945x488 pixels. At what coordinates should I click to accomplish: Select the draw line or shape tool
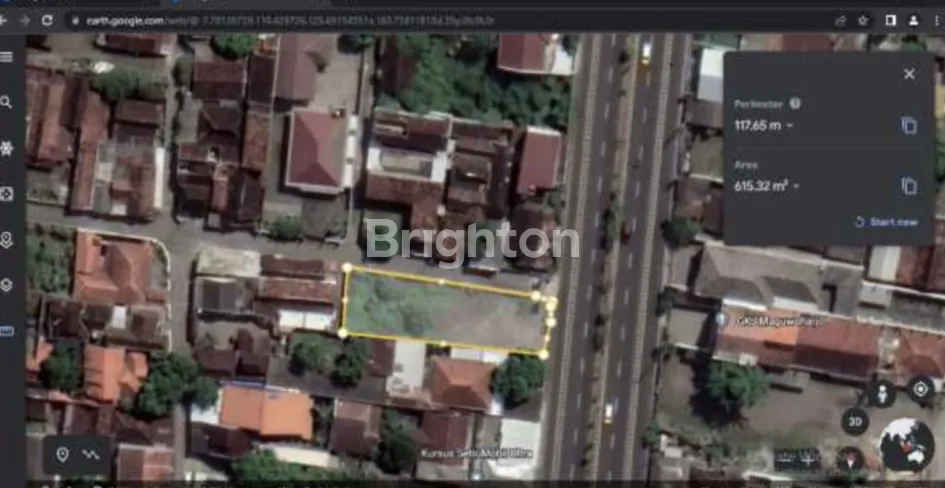(x=91, y=455)
